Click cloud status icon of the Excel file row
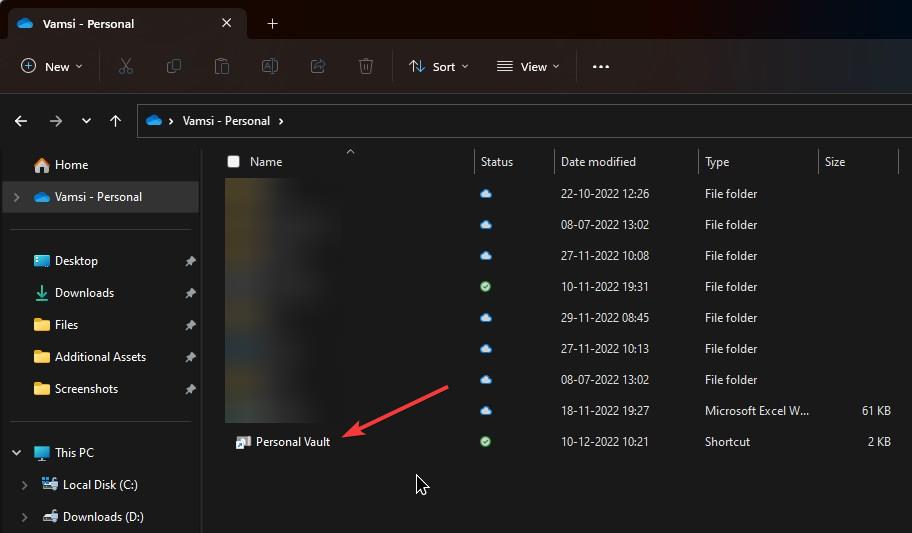912x533 pixels. 486,411
